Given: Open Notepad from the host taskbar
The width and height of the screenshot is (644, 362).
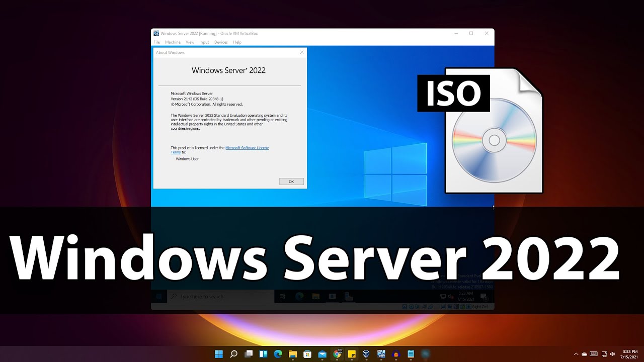Looking at the screenshot, I should pos(411,354).
